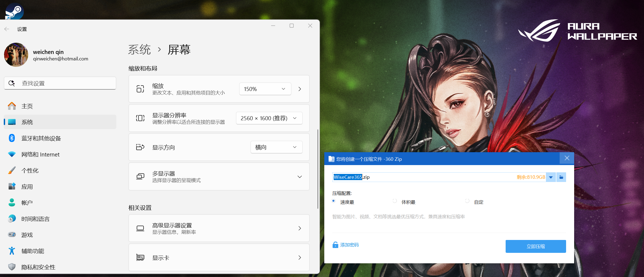Click the 辅助功能 accessibility icon

(x=12, y=251)
